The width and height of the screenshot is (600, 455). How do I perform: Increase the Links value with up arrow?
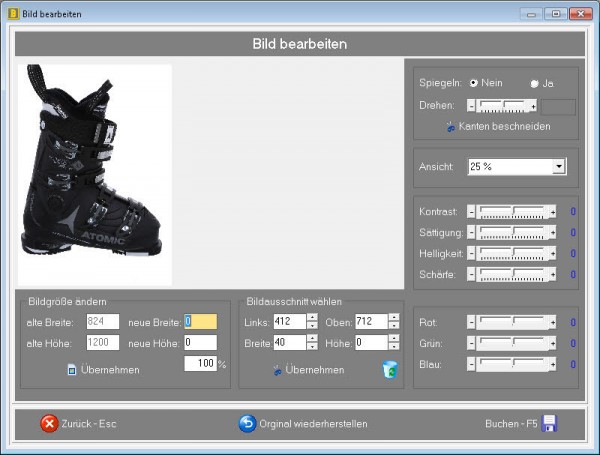[312, 317]
